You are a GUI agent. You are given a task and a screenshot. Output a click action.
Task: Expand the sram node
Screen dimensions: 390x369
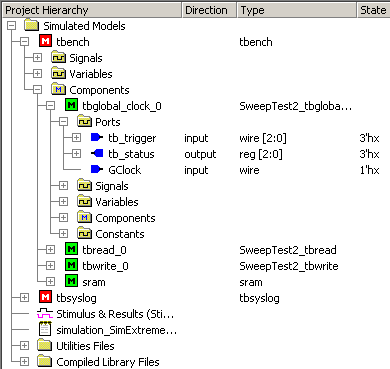(50, 281)
